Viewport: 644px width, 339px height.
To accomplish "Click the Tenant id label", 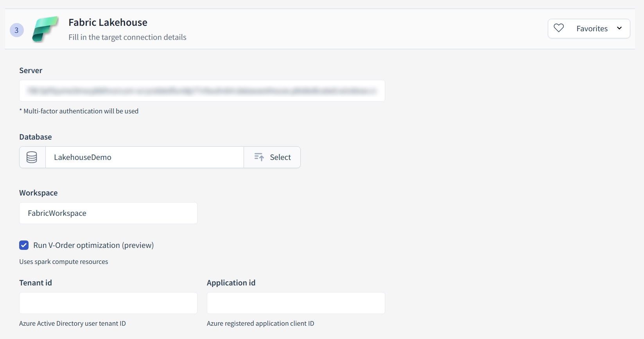I will tap(36, 283).
